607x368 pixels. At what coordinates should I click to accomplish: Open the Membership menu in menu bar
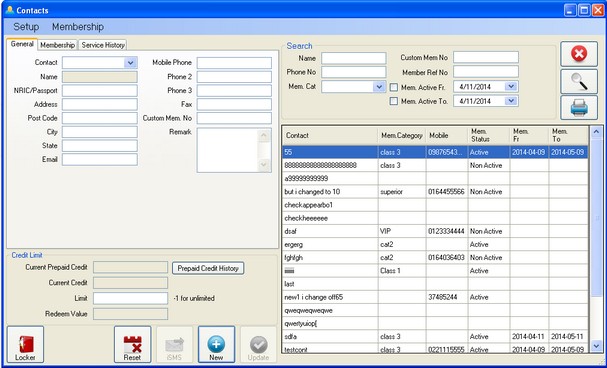[x=78, y=27]
